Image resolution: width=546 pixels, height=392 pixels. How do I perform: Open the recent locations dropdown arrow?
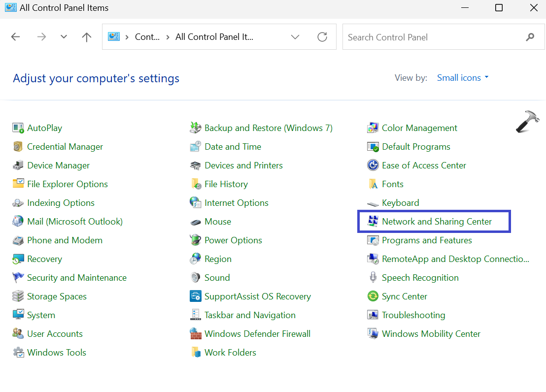point(64,37)
